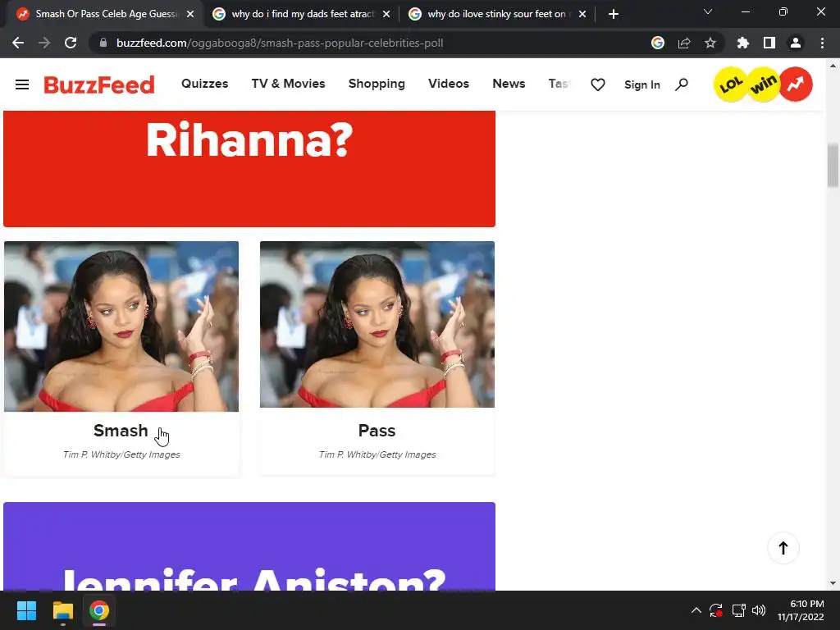Screen dimensions: 840x630
Task: Go to the BuzzFeed logo homepage
Action: coord(99,84)
